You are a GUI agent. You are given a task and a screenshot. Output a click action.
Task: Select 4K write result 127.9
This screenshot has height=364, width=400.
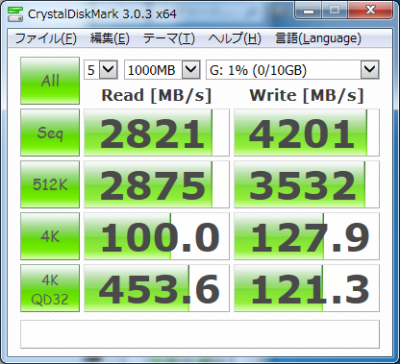click(x=307, y=236)
